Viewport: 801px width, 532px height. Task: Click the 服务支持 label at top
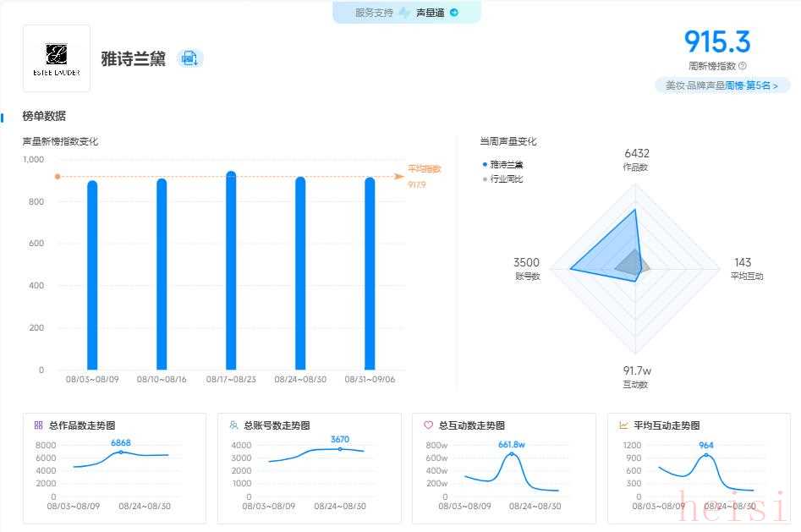coord(374,13)
